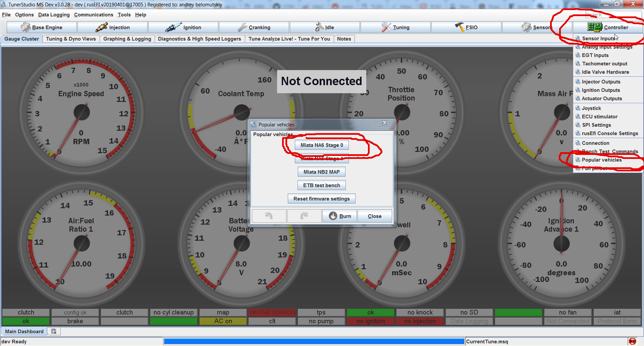Click the Search field at top right
Screen dimensions: 644x346
[613, 15]
